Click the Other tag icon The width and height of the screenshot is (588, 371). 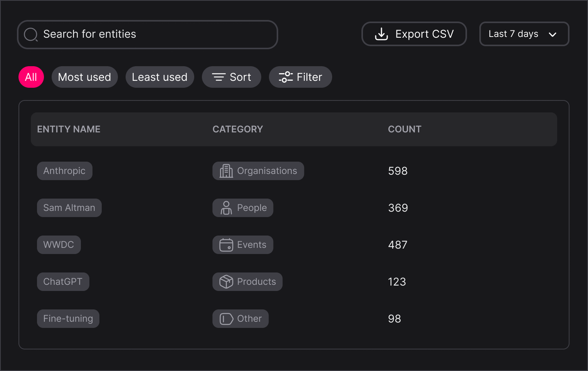point(226,319)
